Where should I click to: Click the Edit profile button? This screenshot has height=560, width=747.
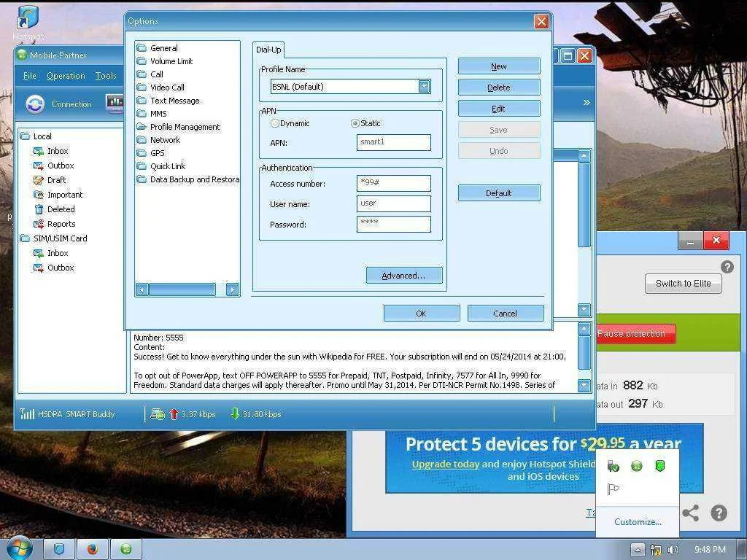click(x=499, y=109)
